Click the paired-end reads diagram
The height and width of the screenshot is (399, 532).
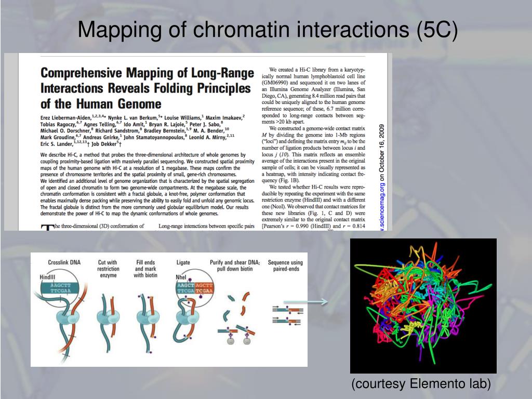287,315
